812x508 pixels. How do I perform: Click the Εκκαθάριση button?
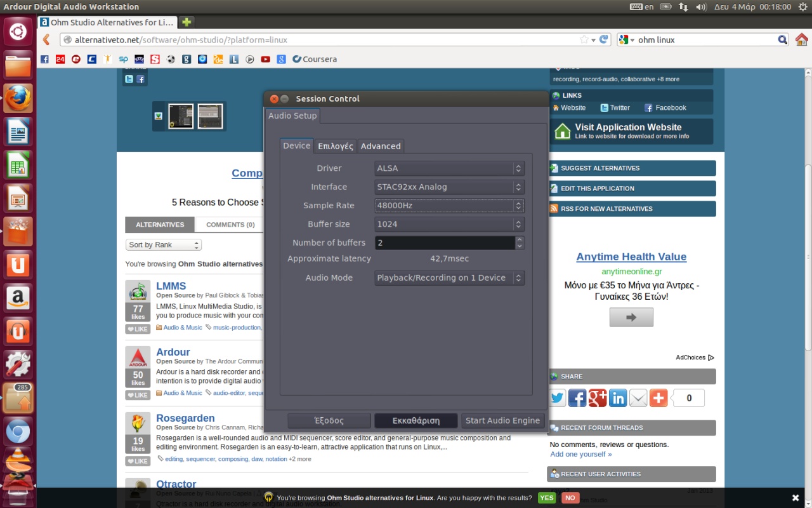coord(416,420)
